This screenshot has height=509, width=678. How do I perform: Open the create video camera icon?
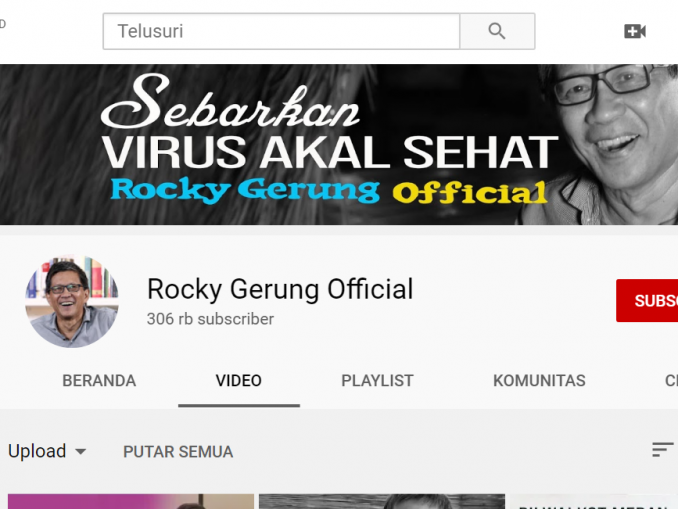[x=635, y=31]
